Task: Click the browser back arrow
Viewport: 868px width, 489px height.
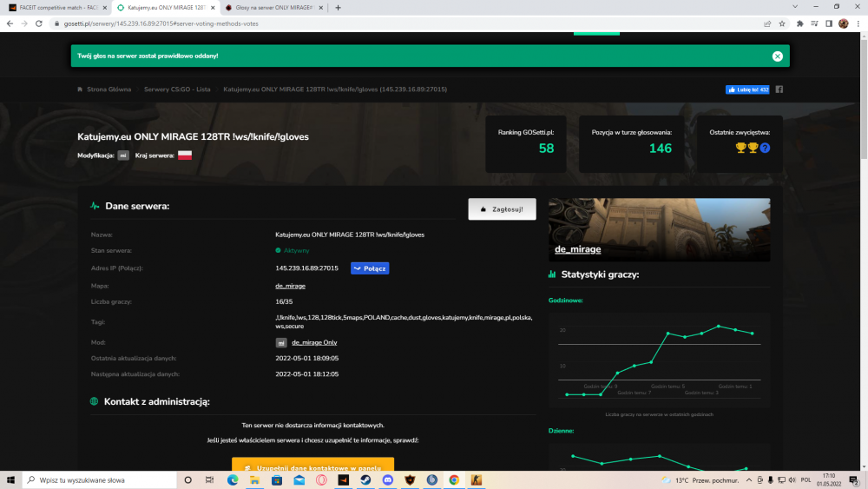Action: coord(10,23)
